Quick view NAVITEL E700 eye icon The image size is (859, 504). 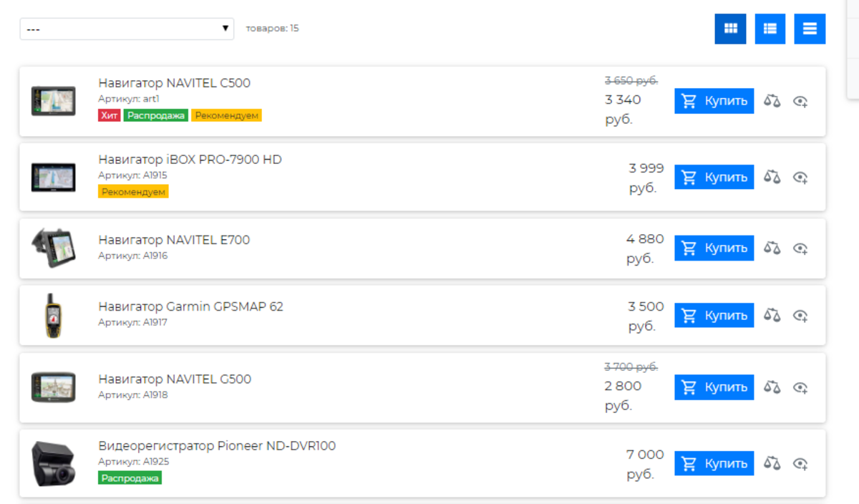[x=800, y=248]
